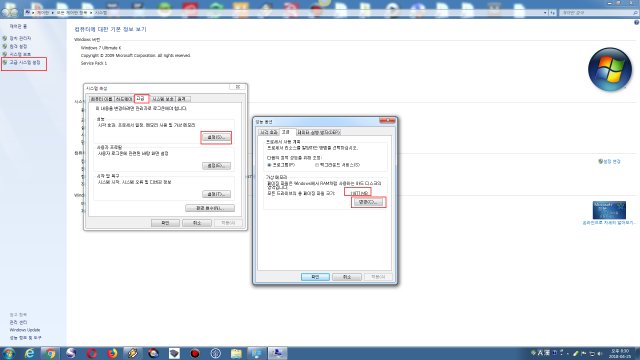This screenshot has width=640, height=360.
Task: Open Internet Explorer from the taskbar
Action: [29, 353]
